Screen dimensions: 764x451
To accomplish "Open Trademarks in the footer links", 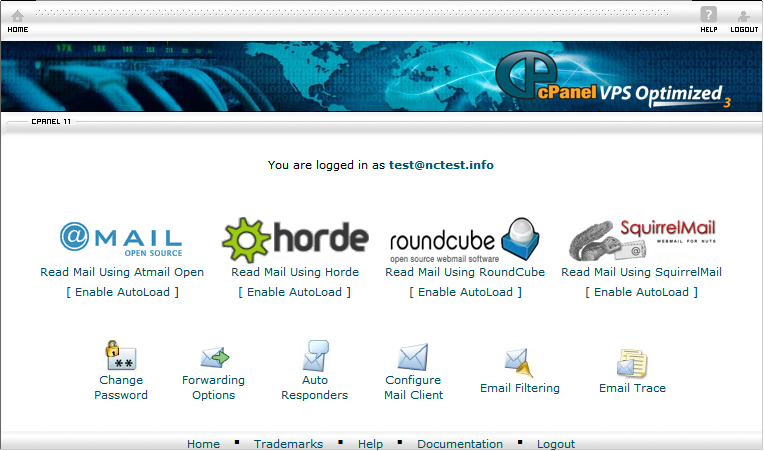I will (x=288, y=444).
